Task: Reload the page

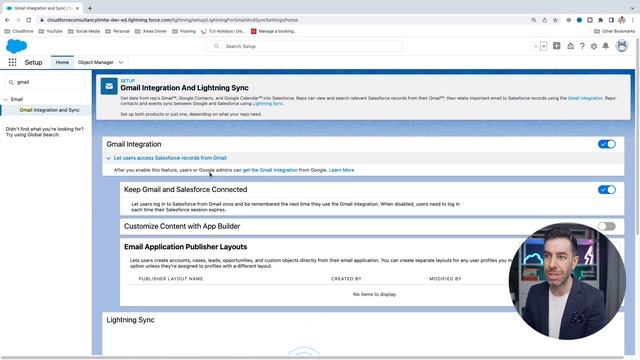Action: click(x=29, y=20)
